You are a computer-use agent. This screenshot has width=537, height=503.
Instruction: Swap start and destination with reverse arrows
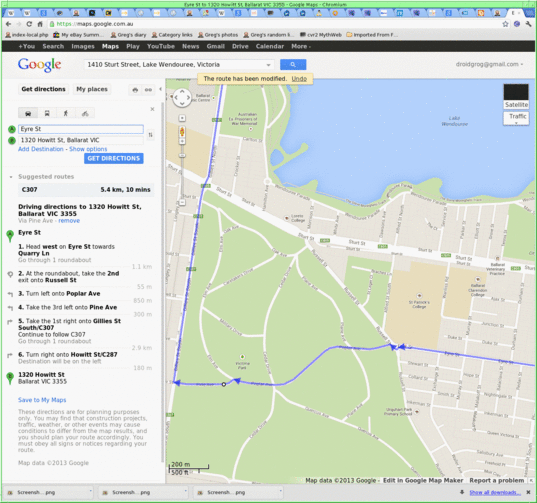coord(150,135)
